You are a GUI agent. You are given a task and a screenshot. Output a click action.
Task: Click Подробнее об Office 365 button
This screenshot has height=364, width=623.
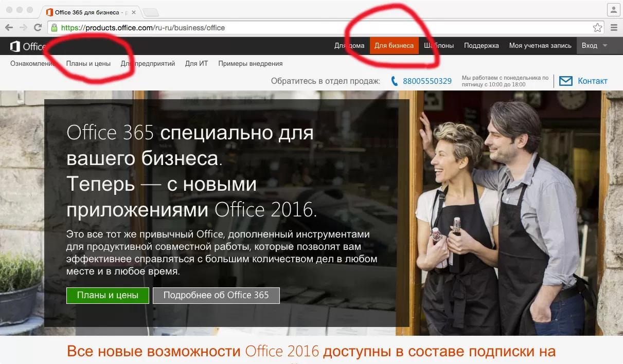(x=216, y=295)
